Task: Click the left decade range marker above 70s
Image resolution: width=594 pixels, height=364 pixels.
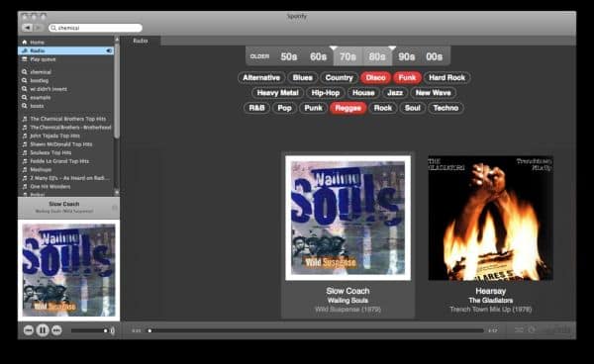Action: (x=334, y=48)
